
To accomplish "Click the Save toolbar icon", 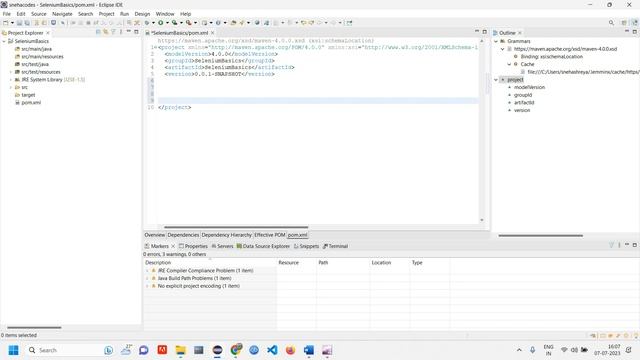I will tap(19, 23).
